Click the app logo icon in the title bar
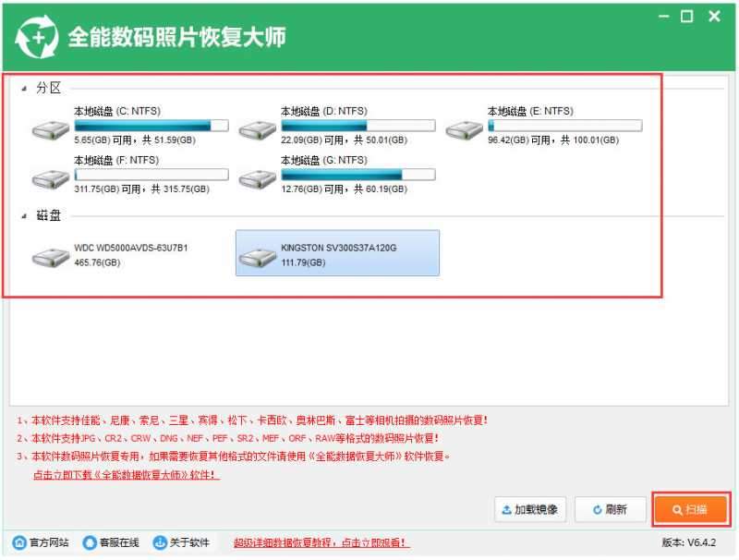 click(36, 34)
